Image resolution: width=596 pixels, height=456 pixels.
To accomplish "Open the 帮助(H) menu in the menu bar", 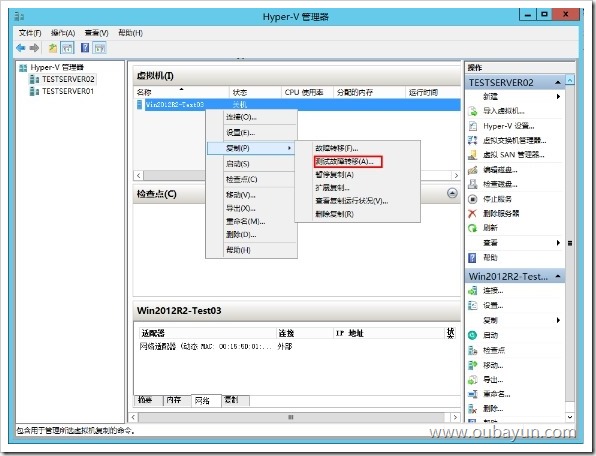I will [x=130, y=33].
